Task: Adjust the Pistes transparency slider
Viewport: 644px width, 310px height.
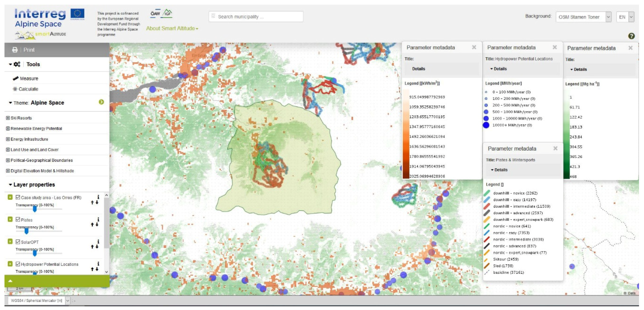Action: click(x=27, y=231)
